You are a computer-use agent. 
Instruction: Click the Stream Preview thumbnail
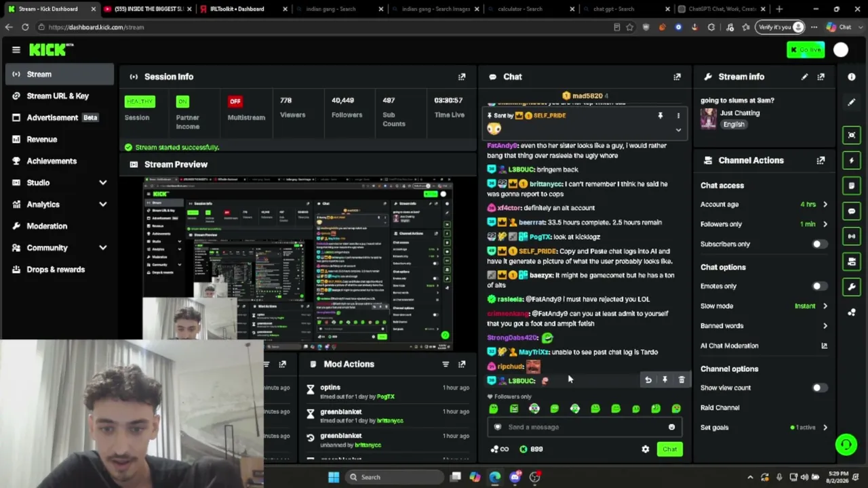point(298,264)
